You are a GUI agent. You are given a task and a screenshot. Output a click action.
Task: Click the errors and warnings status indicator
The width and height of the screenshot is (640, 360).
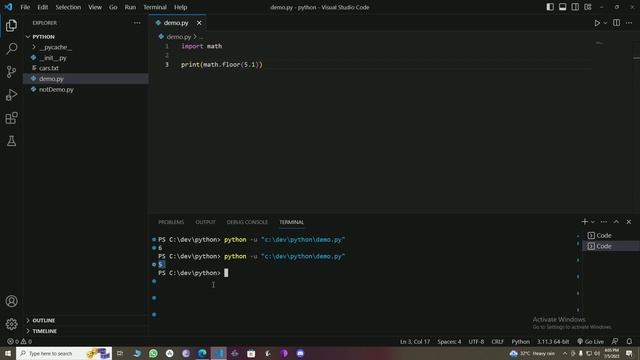coord(19,342)
